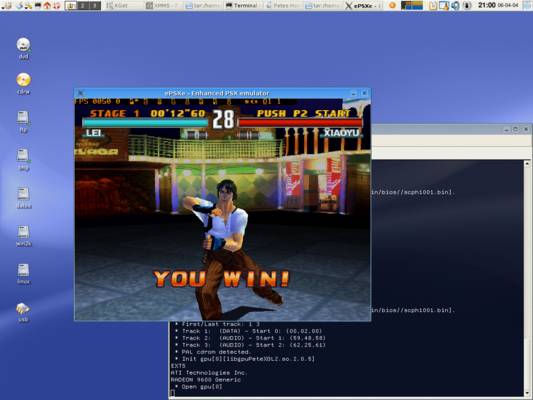Open the linux drive desktop icon

point(23,274)
